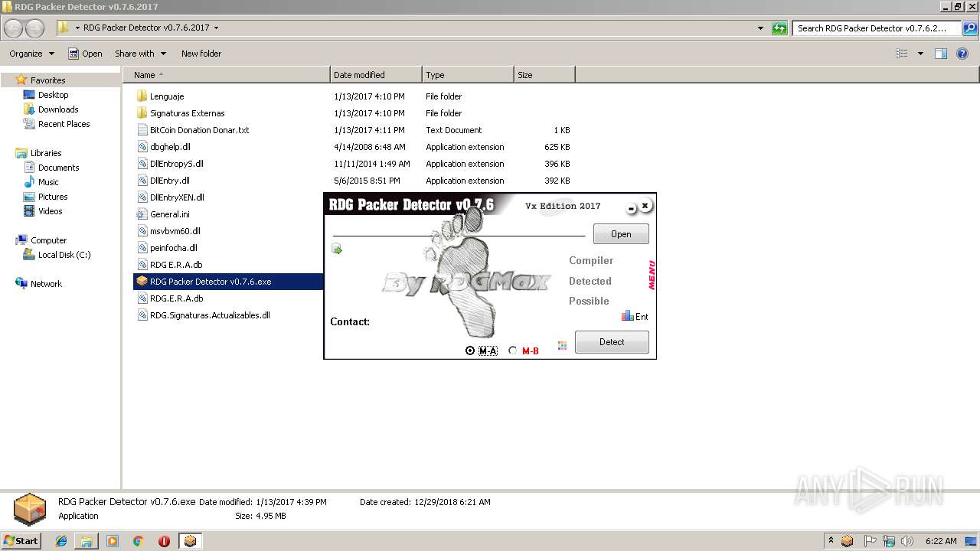Open Windows Media Player from the taskbar
980x551 pixels.
[113, 541]
